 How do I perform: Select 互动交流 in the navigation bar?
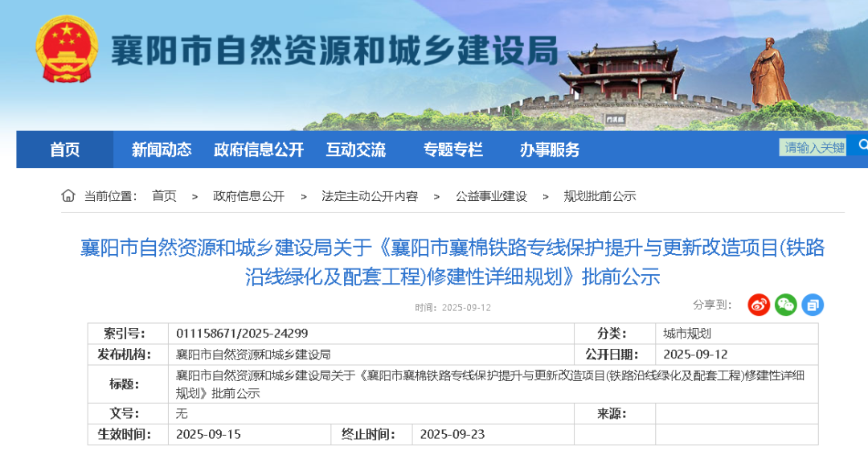[355, 150]
